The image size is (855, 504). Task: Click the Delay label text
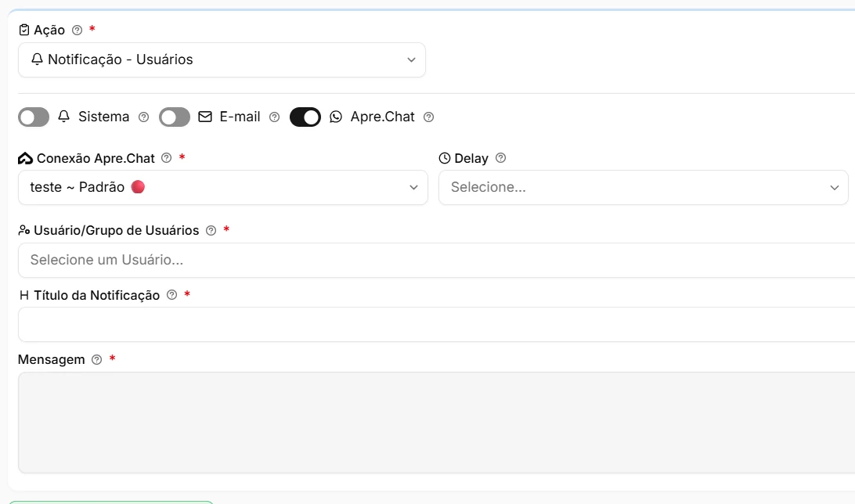point(471,159)
